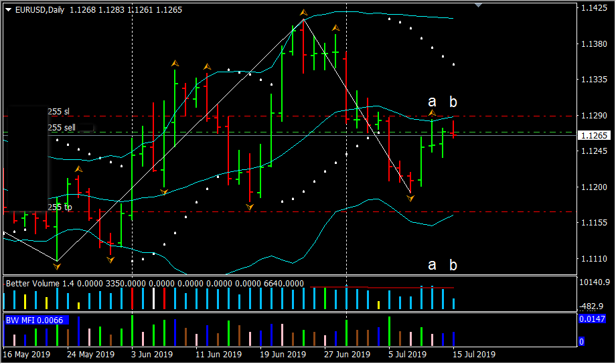
Task: Click the 24 May 2019 date label
Action: click(x=91, y=354)
